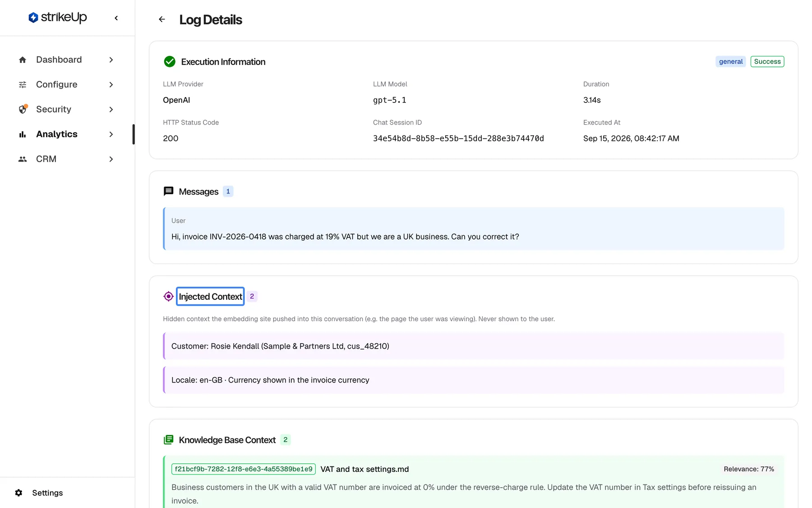Click the general tag badge
Image resolution: width=812 pixels, height=508 pixels.
tap(730, 61)
